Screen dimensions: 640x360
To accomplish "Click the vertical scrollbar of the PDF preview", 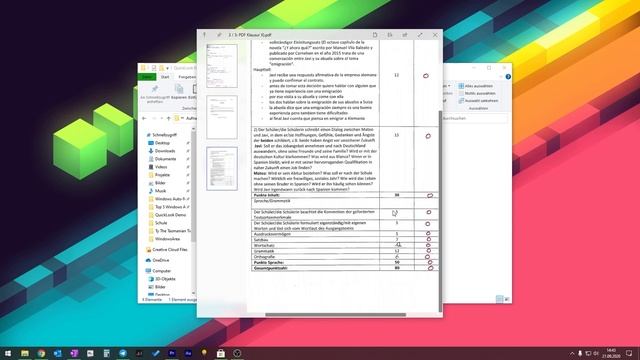I will (x=440, y=210).
